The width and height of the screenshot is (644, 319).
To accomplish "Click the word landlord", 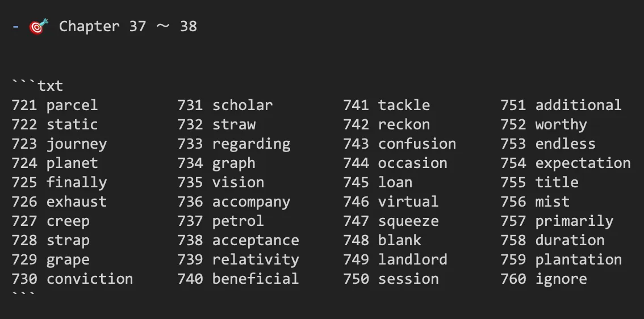I will pos(413,259).
